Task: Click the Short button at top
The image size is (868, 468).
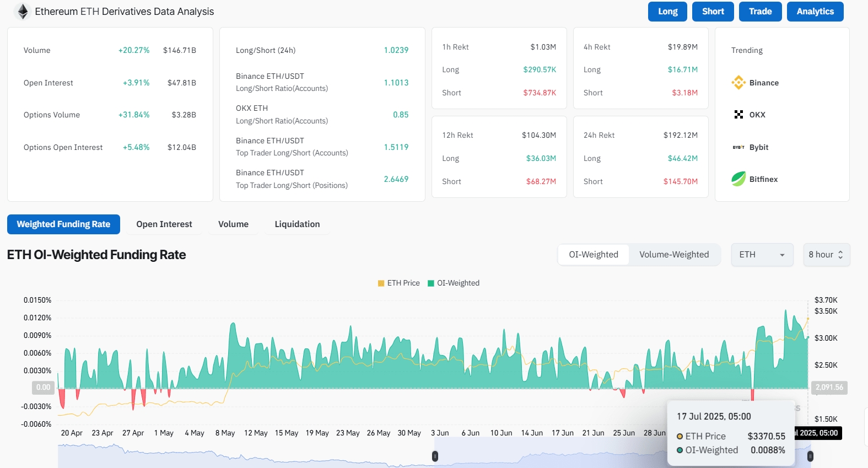Action: pyautogui.click(x=713, y=12)
